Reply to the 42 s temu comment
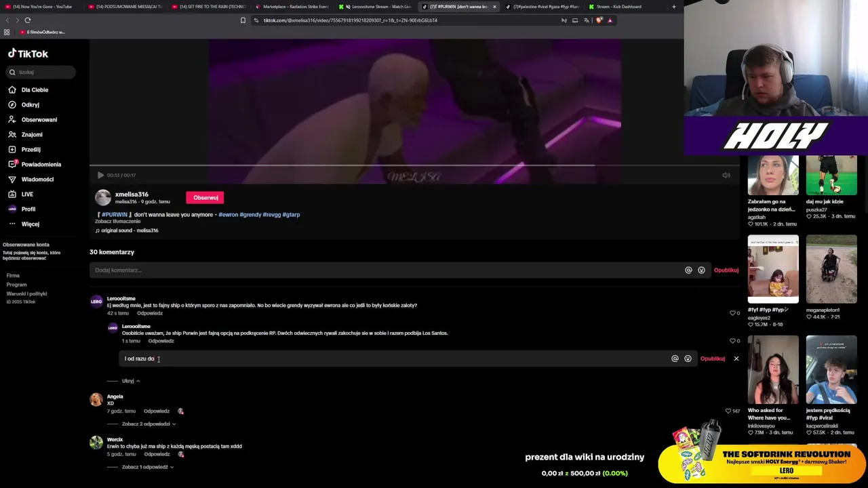Screen dimensions: 868x488 150,313
